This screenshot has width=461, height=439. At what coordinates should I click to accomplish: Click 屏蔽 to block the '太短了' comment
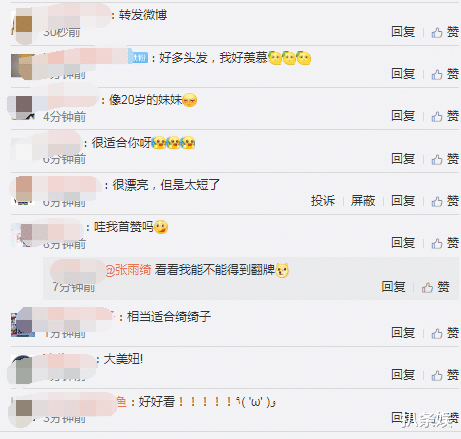(363, 201)
